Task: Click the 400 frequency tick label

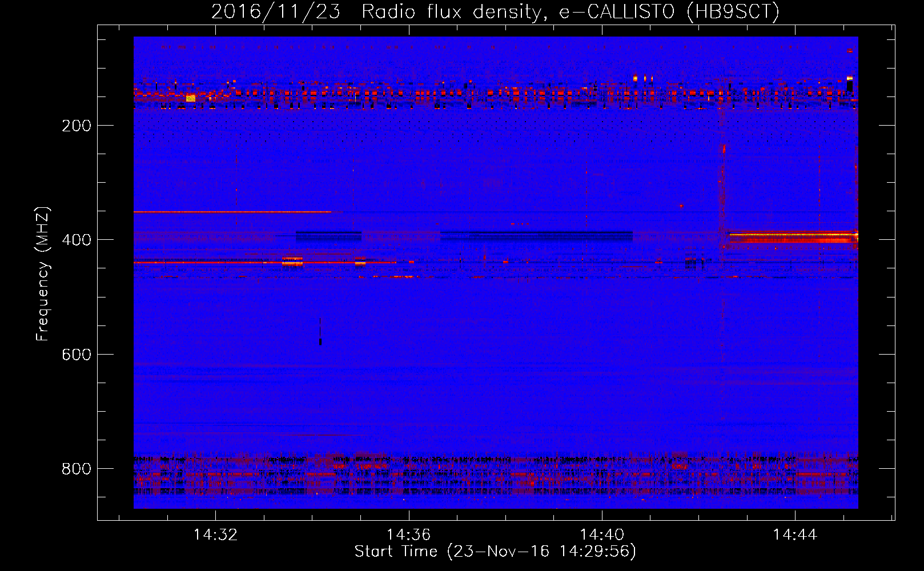Action: point(76,240)
